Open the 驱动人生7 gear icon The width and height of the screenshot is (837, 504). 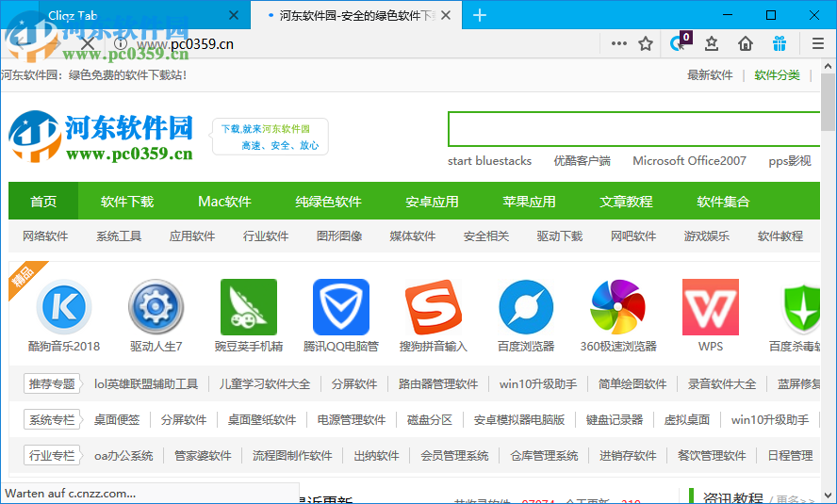[x=156, y=307]
